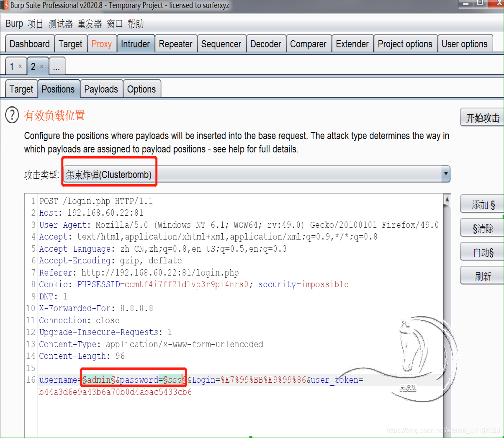Close Intruder attack tab 1
This screenshot has height=438, width=504.
tap(20, 66)
